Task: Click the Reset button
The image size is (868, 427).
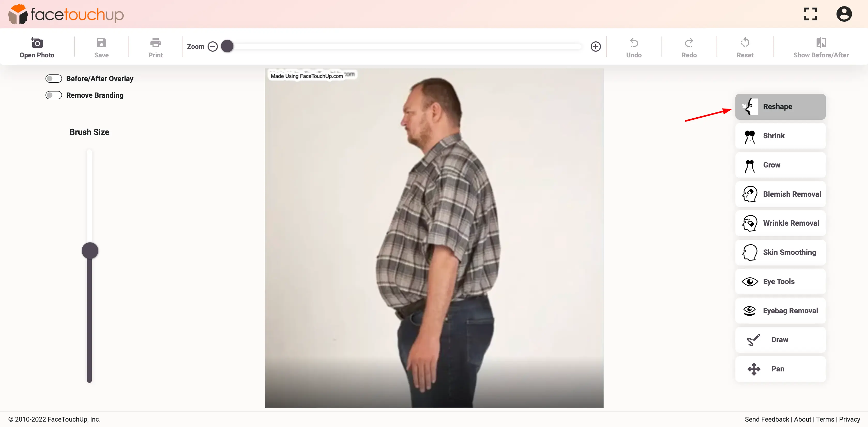Action: pos(745,47)
